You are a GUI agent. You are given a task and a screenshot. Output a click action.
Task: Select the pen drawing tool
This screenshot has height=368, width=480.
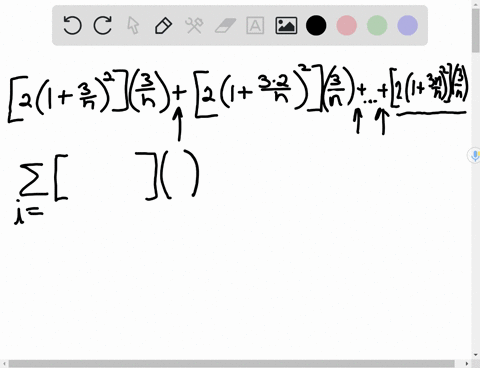click(x=163, y=25)
